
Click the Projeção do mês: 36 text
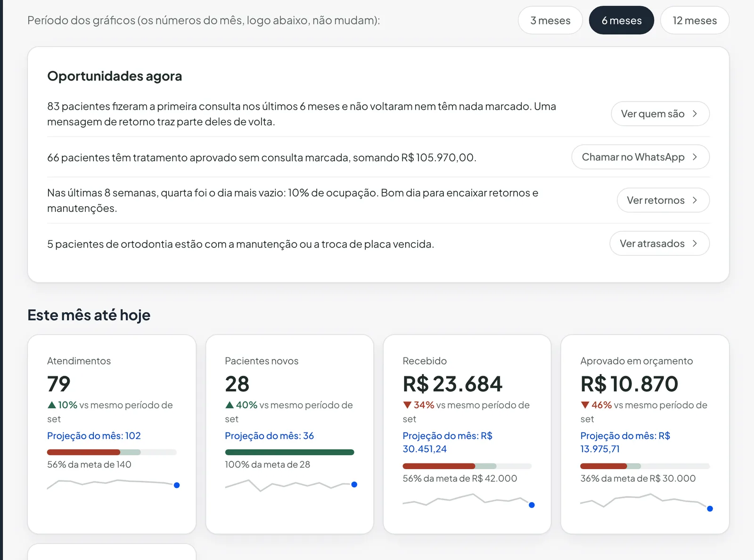(269, 436)
